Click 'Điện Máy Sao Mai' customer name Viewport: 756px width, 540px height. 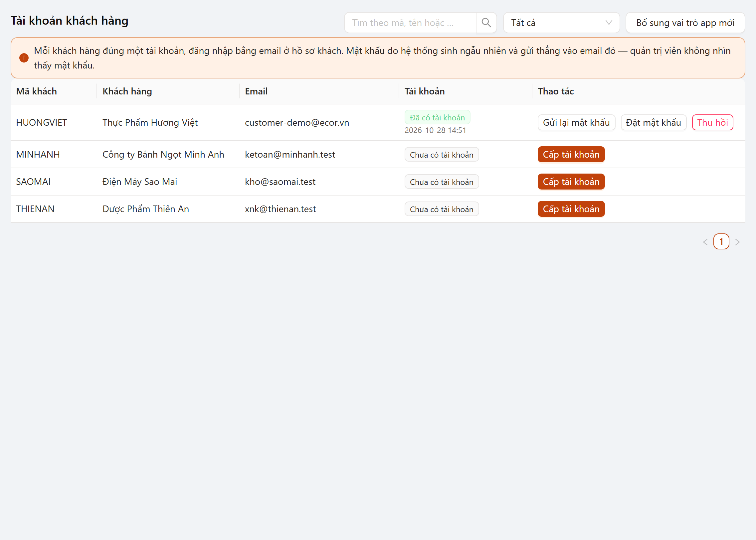click(x=140, y=182)
